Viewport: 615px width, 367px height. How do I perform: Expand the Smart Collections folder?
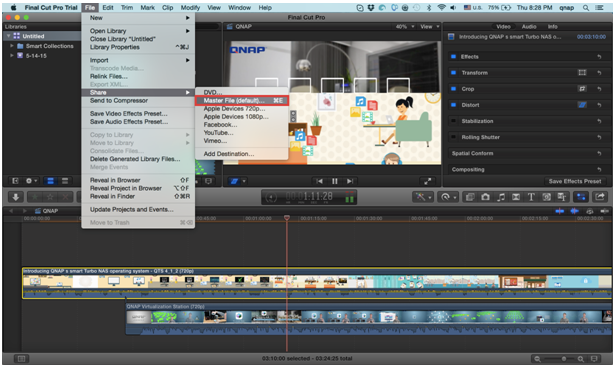click(x=11, y=46)
